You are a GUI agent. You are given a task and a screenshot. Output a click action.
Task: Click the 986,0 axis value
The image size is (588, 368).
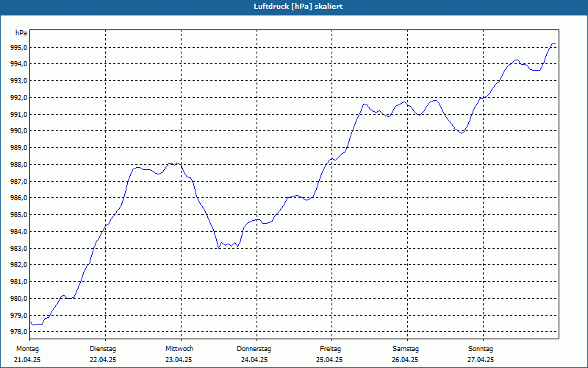pos(18,198)
